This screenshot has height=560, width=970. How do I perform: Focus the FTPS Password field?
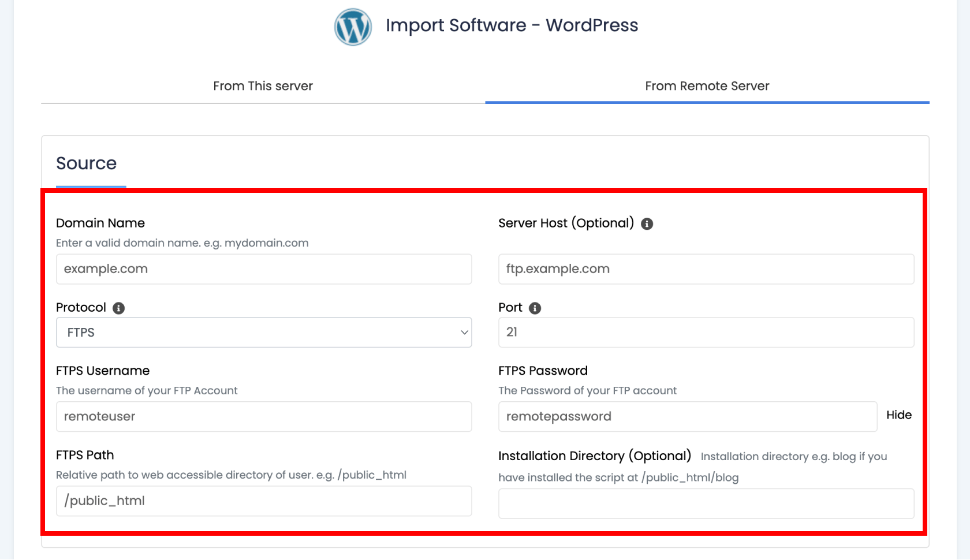coord(688,417)
